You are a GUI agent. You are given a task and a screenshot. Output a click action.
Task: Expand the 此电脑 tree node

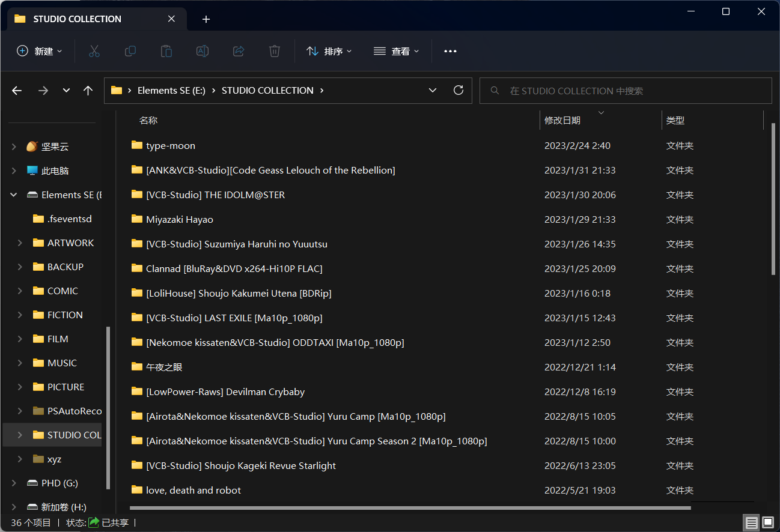pyautogui.click(x=14, y=171)
